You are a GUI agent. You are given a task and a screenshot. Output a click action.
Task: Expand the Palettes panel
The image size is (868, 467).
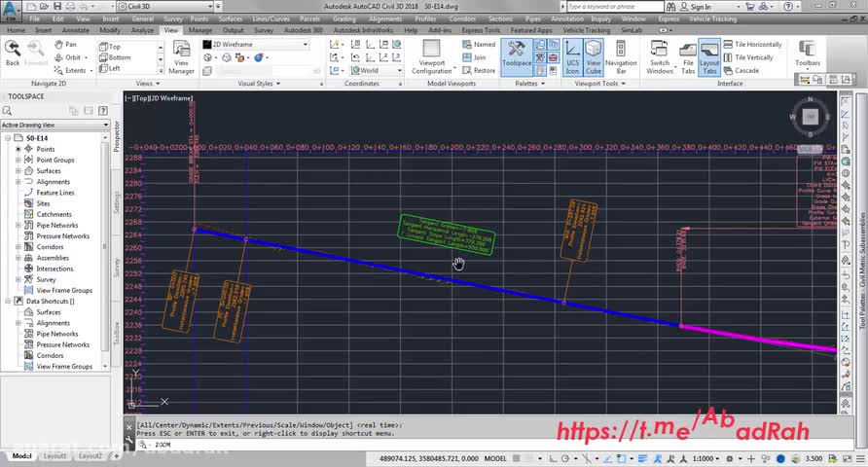coord(530,84)
